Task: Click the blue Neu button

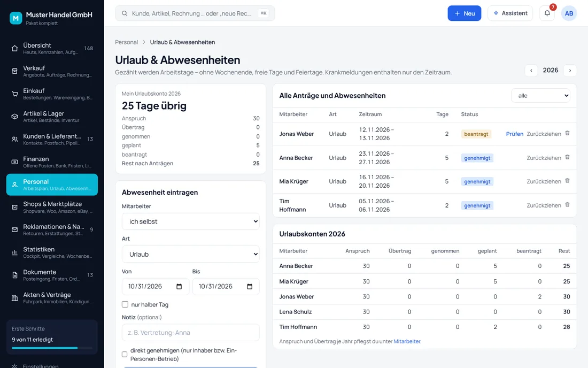Action: coord(464,13)
